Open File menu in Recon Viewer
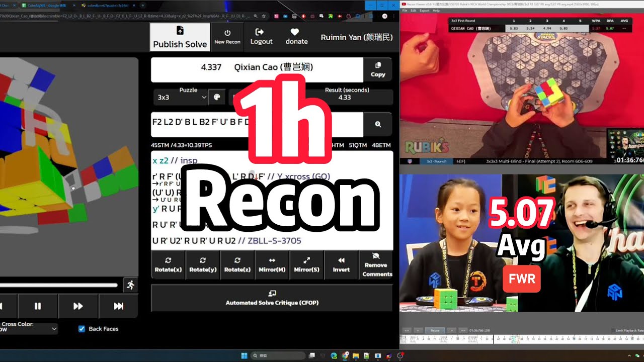The image size is (644, 362). 405,11
